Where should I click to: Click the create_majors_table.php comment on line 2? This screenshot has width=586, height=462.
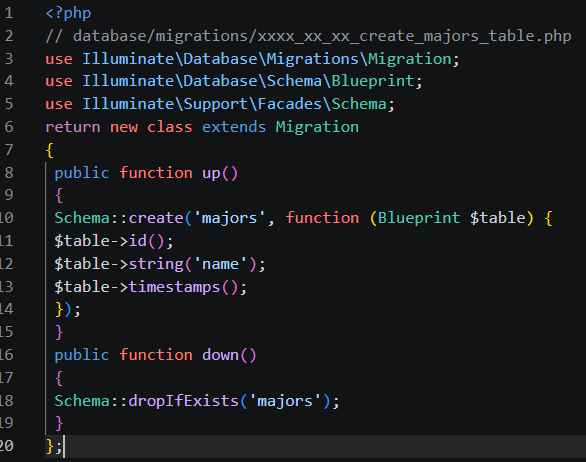465,36
